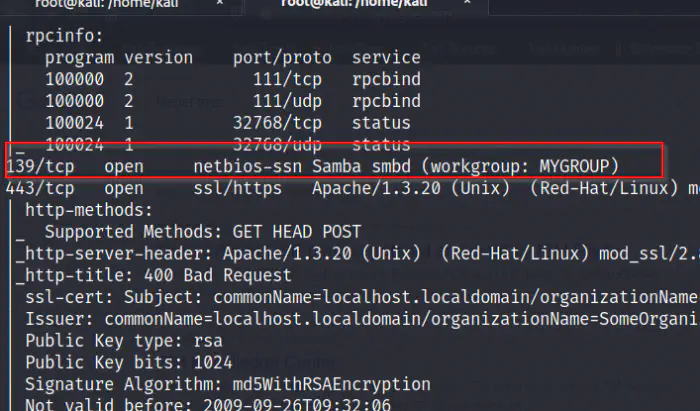Screen dimensions: 700x411
Task: Close the left terminal tab
Action: [222, 5]
